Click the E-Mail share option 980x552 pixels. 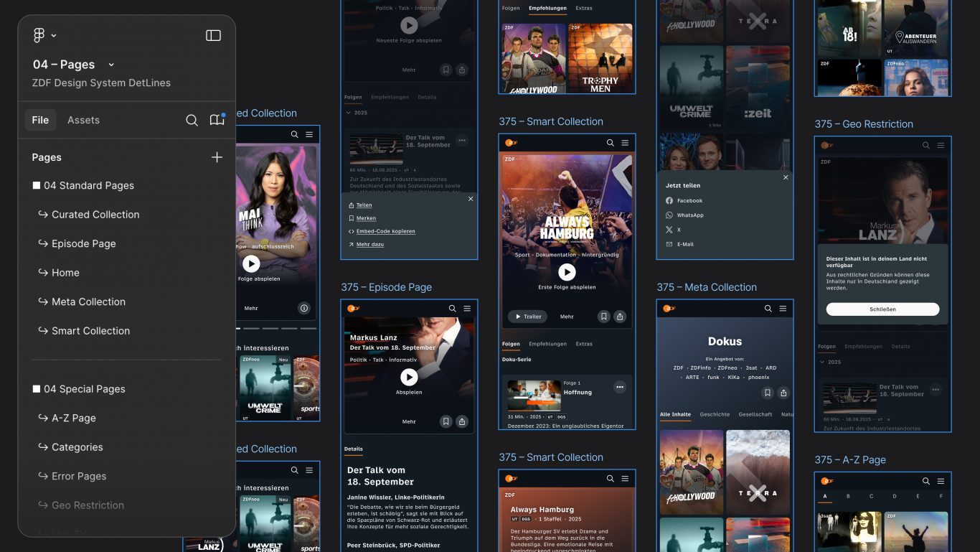[x=679, y=244]
